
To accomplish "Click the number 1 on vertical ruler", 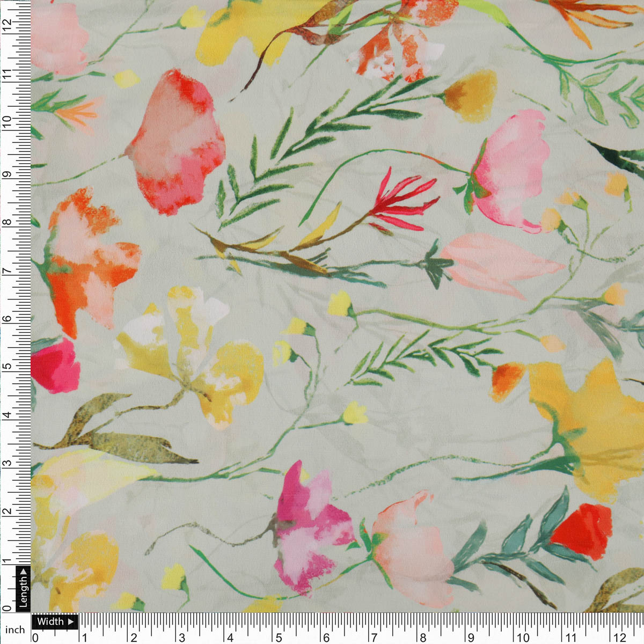I will click(x=5, y=561).
